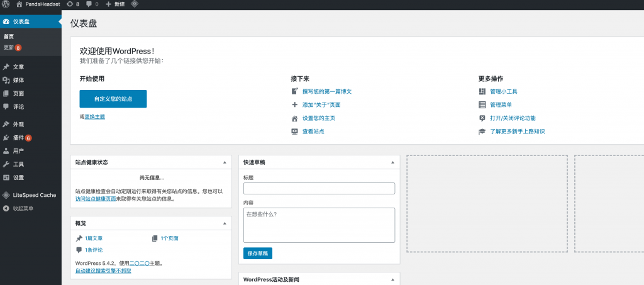Click the WordPress logo in admin bar
Viewport: 644px width, 285px height.
[6, 4]
